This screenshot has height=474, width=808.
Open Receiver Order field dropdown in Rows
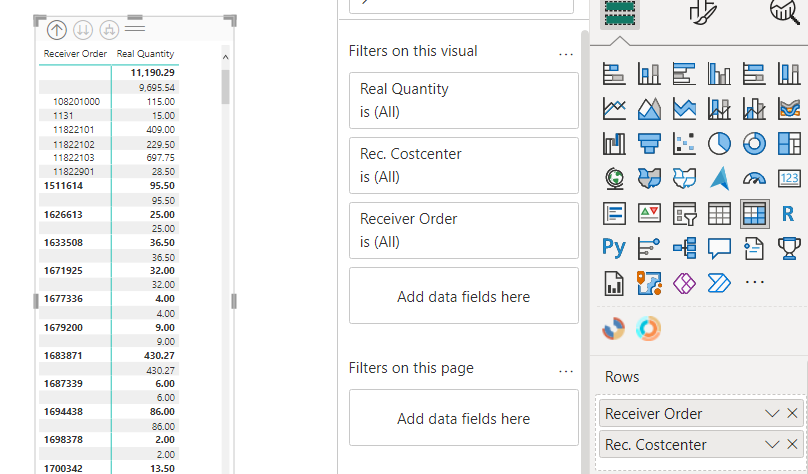pos(772,413)
